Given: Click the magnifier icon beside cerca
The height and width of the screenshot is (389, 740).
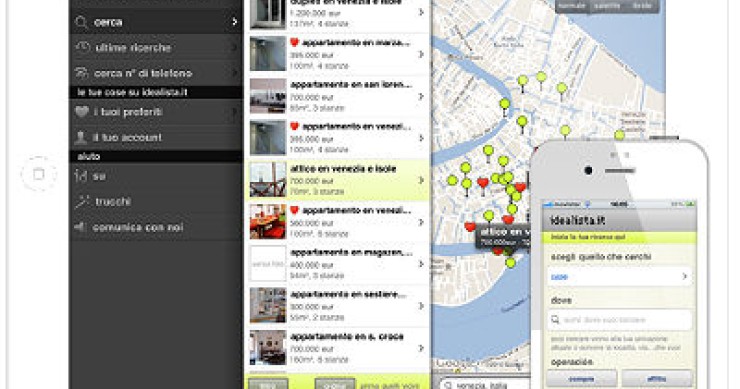Looking at the screenshot, I should [x=82, y=22].
